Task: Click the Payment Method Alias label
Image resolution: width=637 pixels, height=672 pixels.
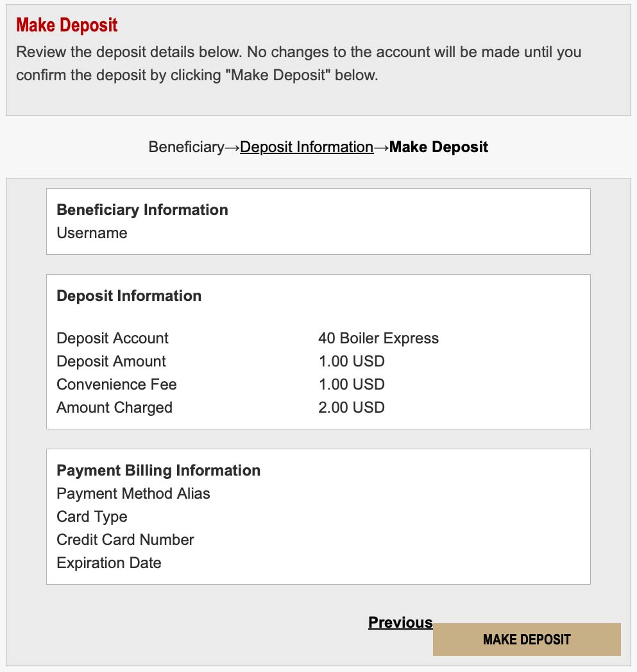Action: pos(133,494)
